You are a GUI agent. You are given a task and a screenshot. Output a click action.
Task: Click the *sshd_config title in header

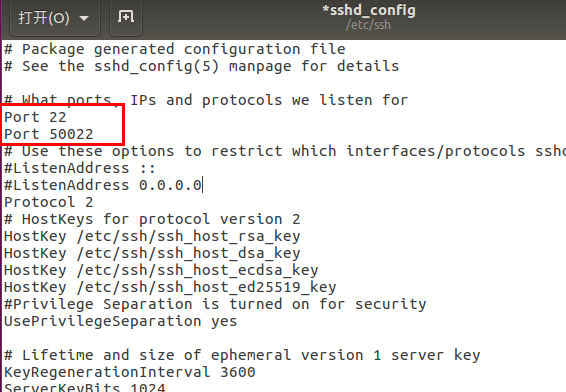point(369,10)
